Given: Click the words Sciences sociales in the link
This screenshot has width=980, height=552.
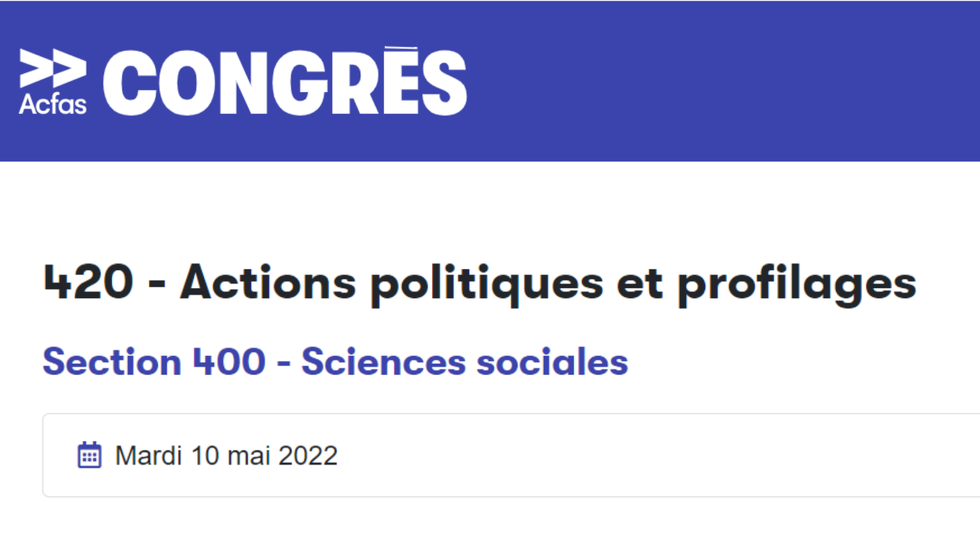Looking at the screenshot, I should click(x=465, y=361).
